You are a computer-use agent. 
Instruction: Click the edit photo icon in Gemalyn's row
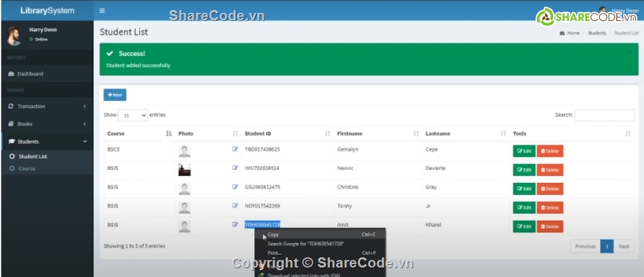coord(235,149)
